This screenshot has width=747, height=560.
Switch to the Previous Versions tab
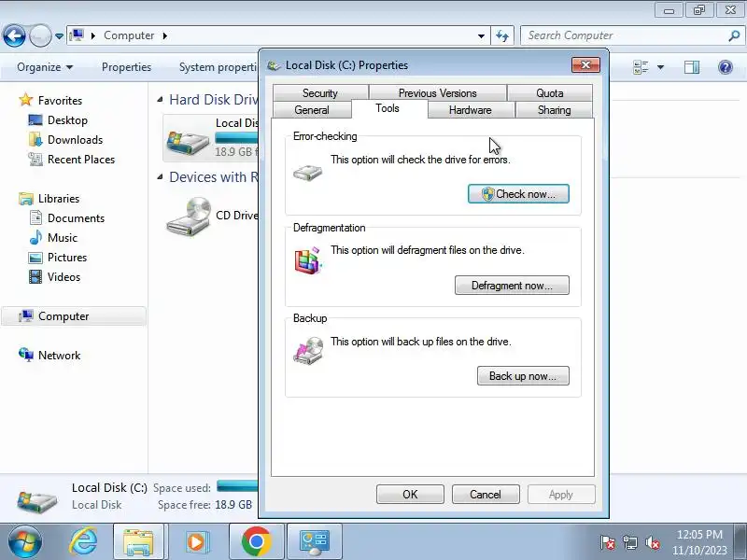click(x=437, y=92)
